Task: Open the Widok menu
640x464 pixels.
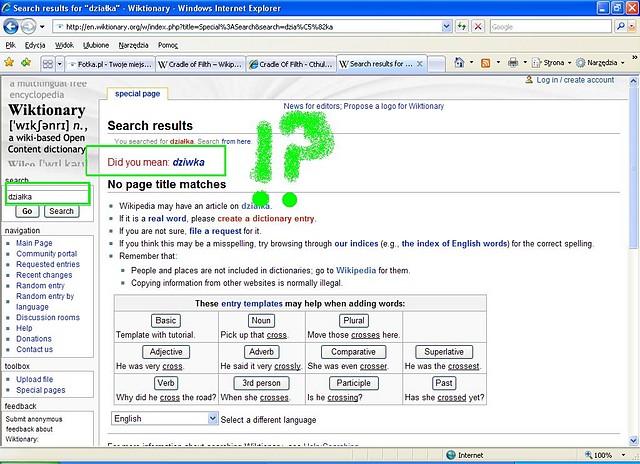Action: [x=64, y=45]
